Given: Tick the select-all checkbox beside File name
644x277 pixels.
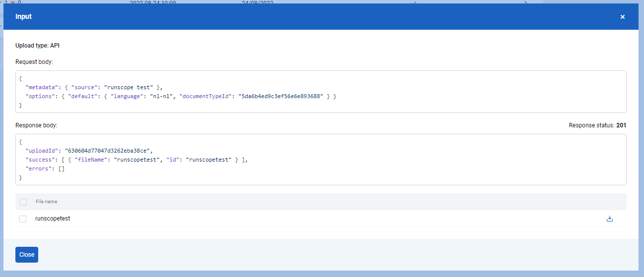Looking at the screenshot, I should (23, 202).
